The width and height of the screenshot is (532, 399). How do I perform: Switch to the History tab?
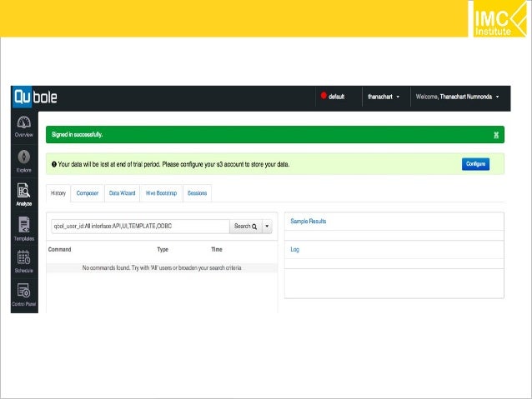pyautogui.click(x=58, y=193)
